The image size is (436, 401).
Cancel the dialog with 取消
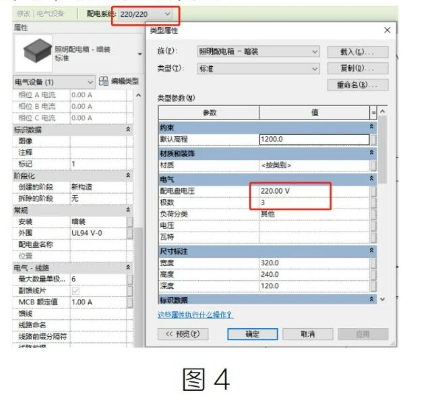click(x=308, y=334)
